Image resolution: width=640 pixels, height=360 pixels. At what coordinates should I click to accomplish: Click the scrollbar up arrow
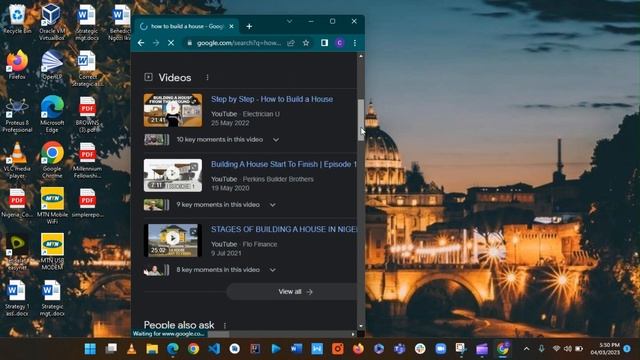click(x=361, y=56)
